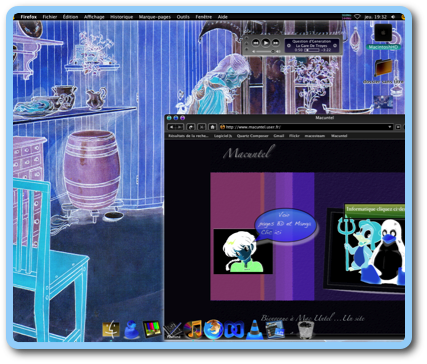Open the Marque-pages menu
Viewport: 427px width, 364px height.
pyautogui.click(x=155, y=17)
